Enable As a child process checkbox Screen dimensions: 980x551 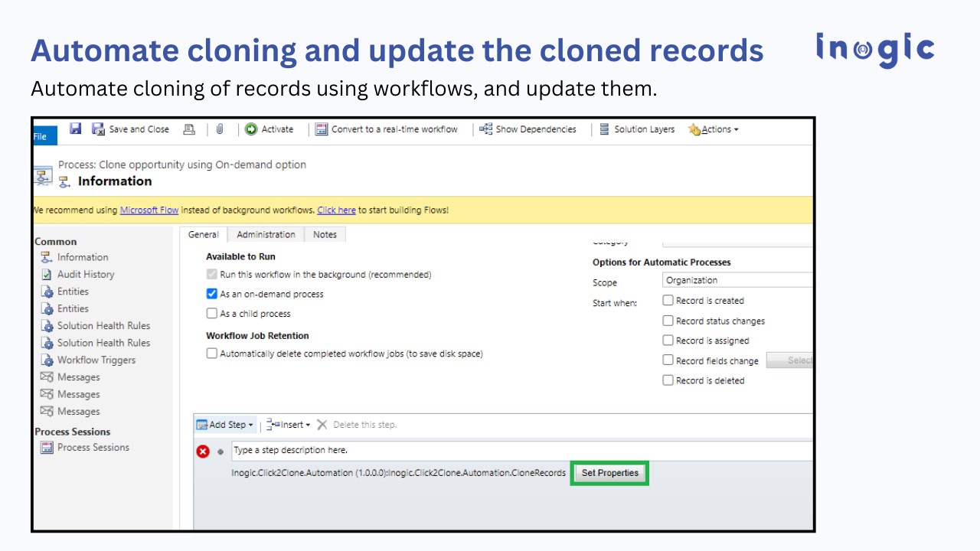pos(212,313)
